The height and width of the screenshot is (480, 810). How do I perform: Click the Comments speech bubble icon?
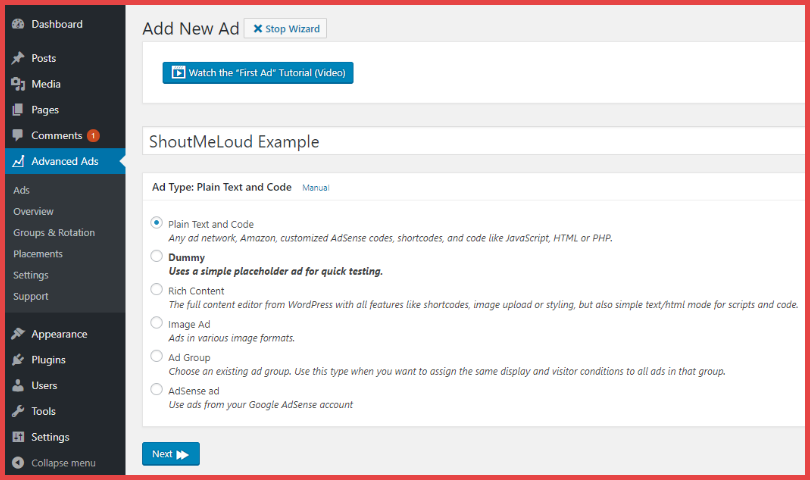[x=18, y=135]
